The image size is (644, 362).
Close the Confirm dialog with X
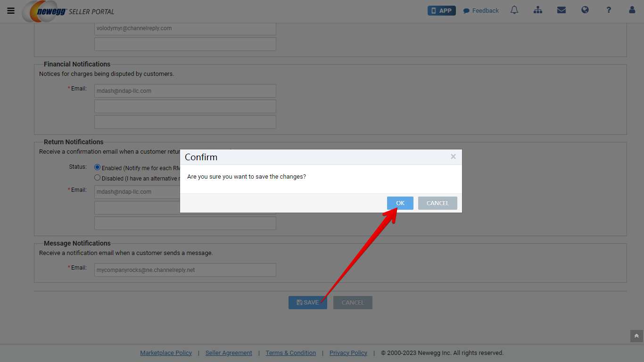(x=453, y=156)
